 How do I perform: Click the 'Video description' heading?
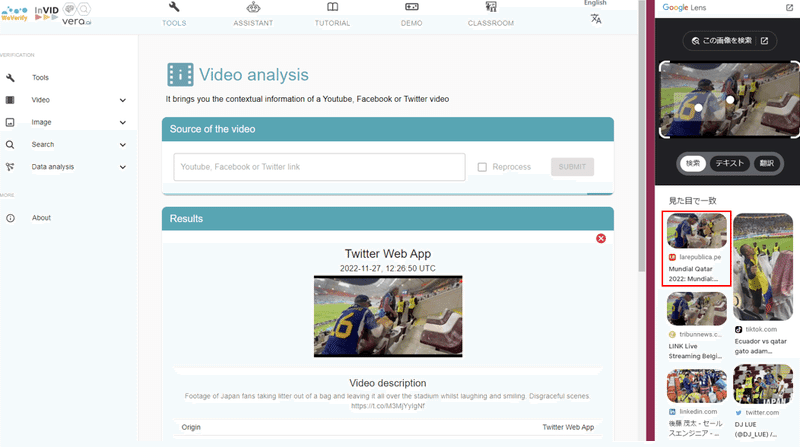pos(388,383)
